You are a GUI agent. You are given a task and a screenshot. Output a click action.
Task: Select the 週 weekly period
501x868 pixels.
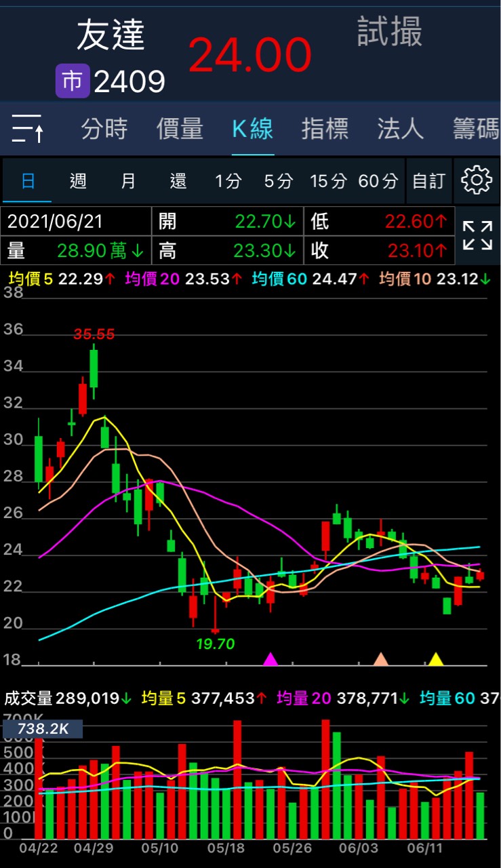[x=78, y=181]
